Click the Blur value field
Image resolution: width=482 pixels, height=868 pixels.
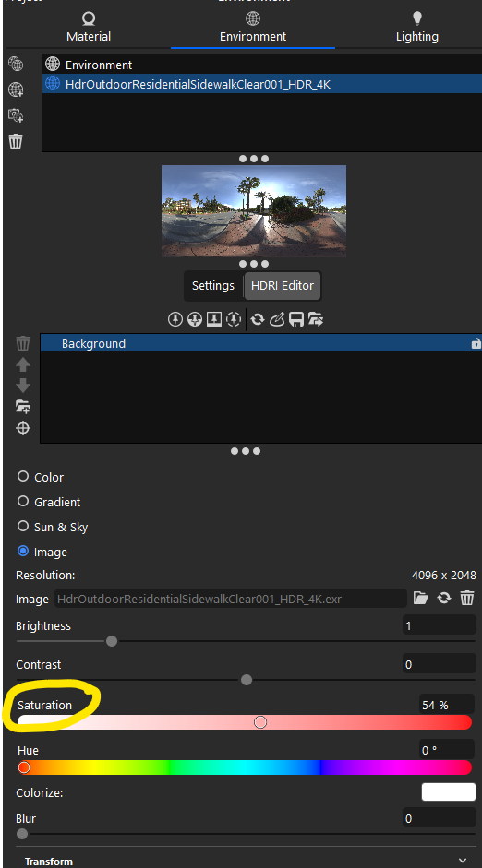[x=439, y=818]
